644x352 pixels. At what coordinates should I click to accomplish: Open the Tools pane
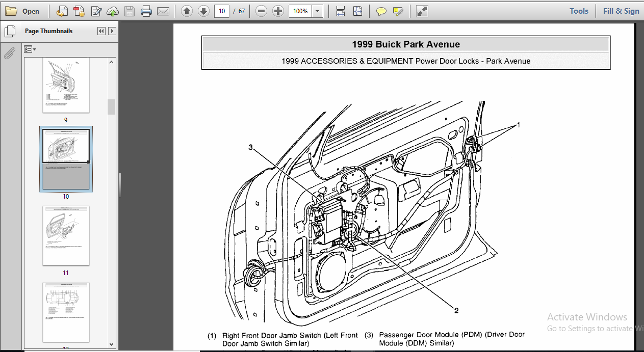click(x=579, y=11)
